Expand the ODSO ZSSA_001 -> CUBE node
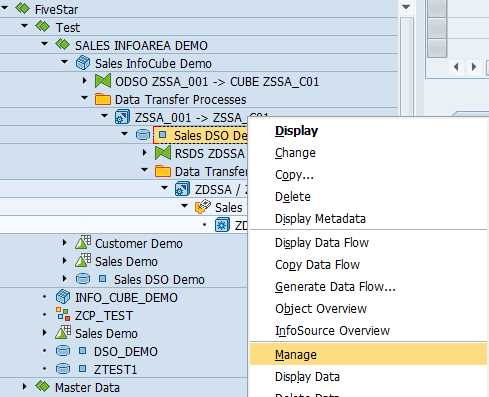Viewport: 489px width, 397px height. coord(85,80)
